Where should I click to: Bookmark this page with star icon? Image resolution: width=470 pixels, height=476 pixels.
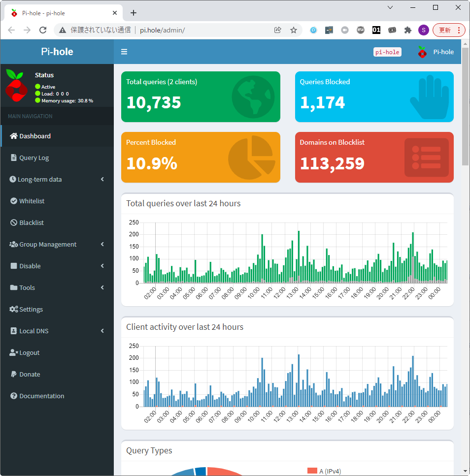coord(294,30)
